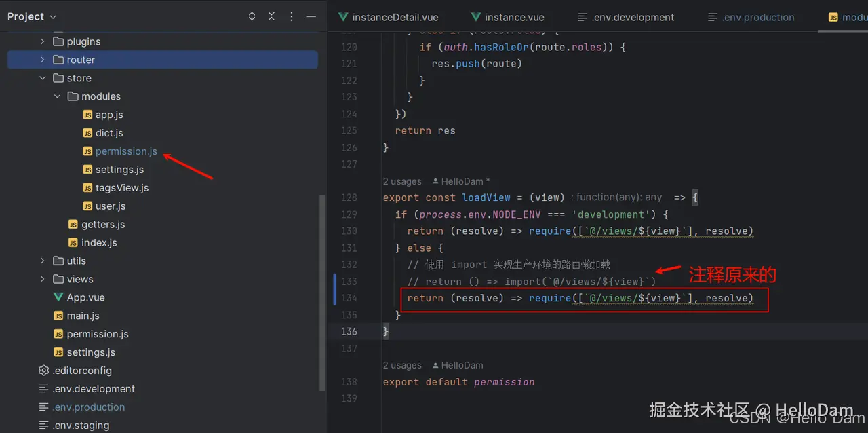Open settings.js under modules
The width and height of the screenshot is (868, 433).
pyautogui.click(x=119, y=170)
